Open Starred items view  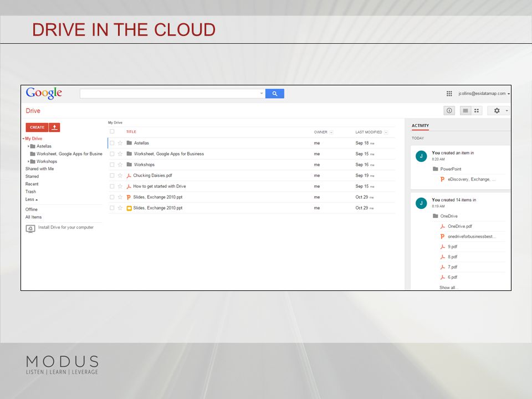(x=32, y=176)
